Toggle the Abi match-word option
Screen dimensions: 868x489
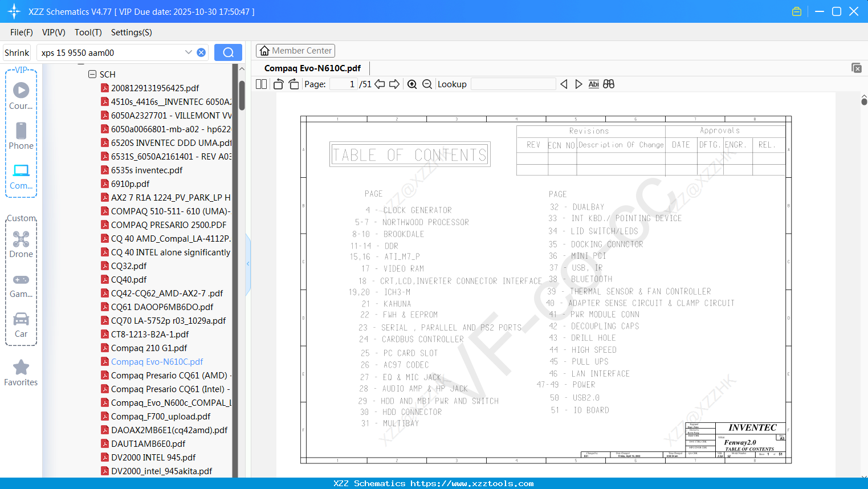pos(593,84)
